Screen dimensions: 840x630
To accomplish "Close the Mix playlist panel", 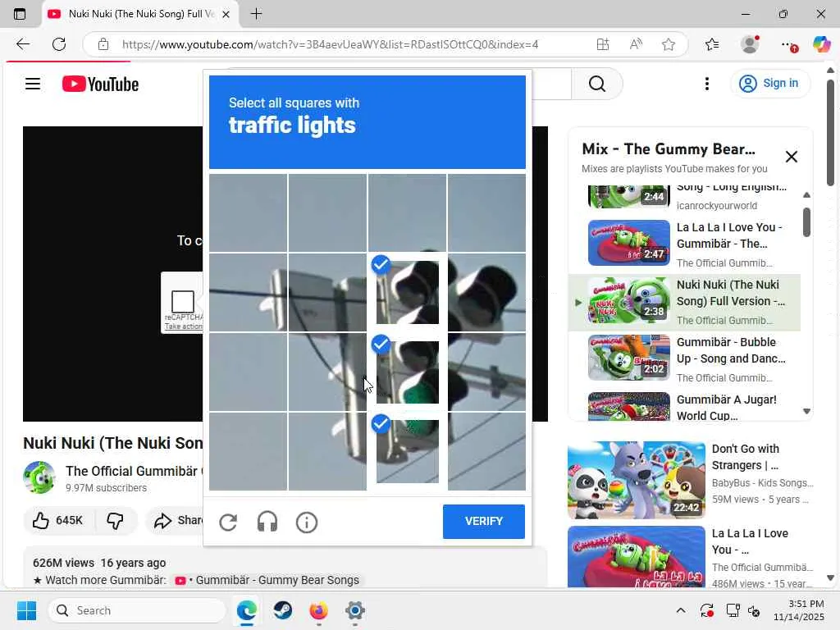I will click(x=792, y=157).
